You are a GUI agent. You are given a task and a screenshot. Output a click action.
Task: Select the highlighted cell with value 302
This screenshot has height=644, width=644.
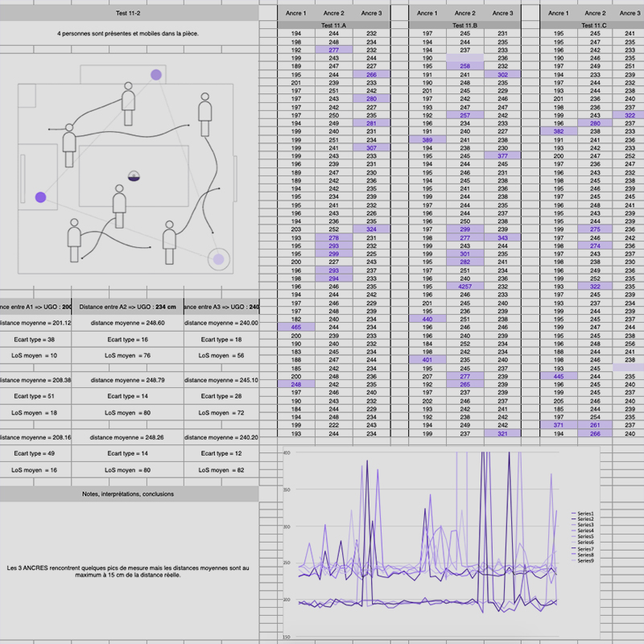coord(502,75)
